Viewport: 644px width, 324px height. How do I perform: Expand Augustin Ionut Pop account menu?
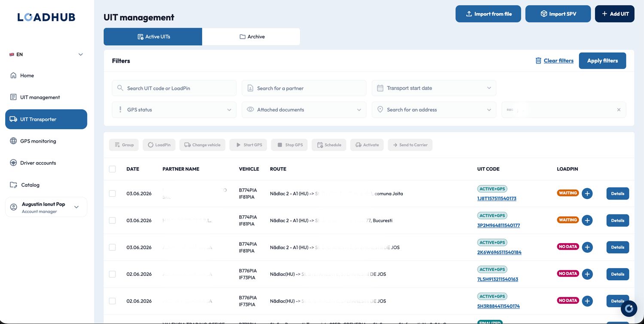coord(46,207)
